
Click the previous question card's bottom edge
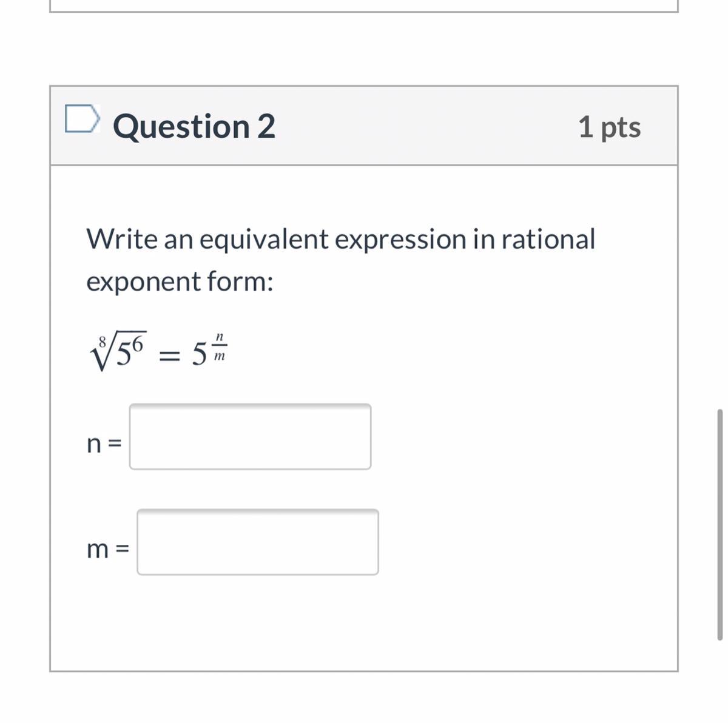[364, 10]
